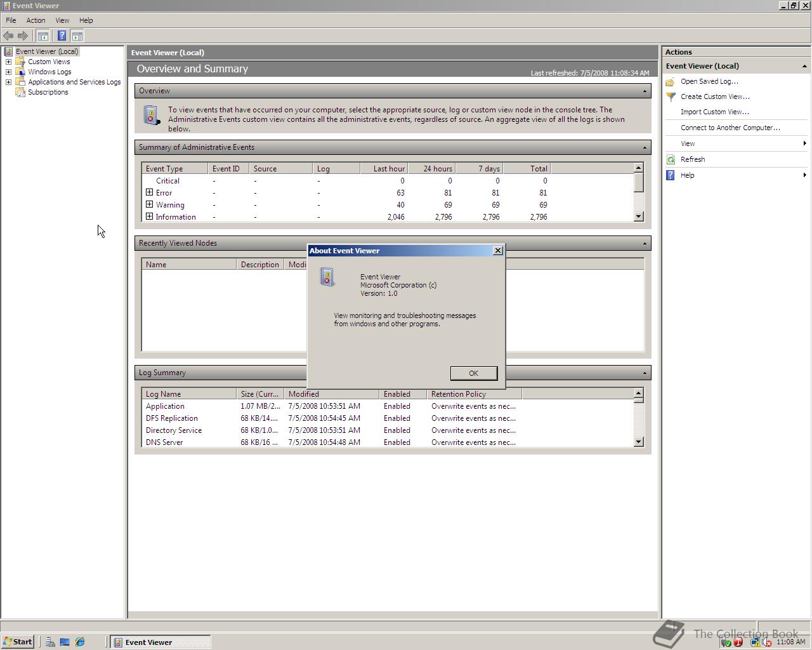Click the Applications and Services Logs folder icon
812x650 pixels.
pyautogui.click(x=20, y=82)
